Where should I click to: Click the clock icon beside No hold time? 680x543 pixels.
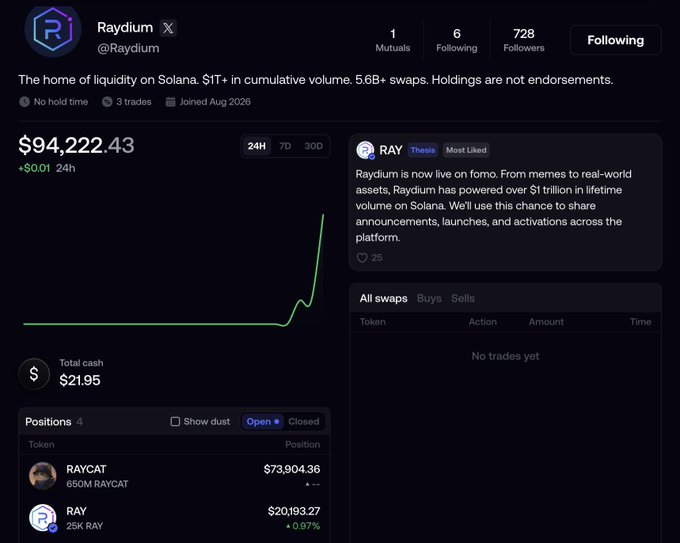24,102
